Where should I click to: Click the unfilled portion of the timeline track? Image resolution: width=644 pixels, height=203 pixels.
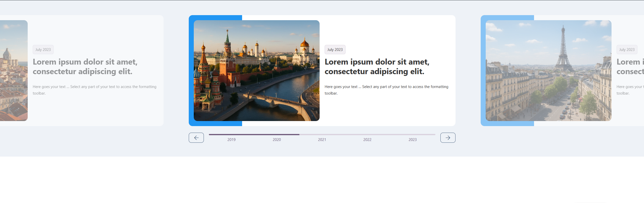click(x=367, y=135)
